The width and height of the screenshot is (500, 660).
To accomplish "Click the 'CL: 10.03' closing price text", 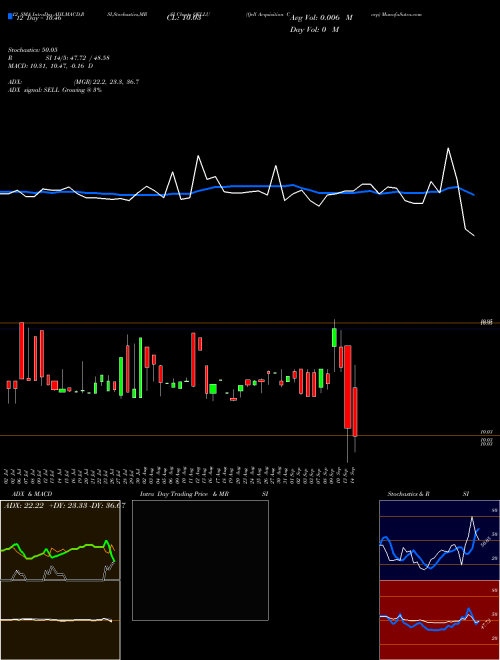I will coord(184,18).
